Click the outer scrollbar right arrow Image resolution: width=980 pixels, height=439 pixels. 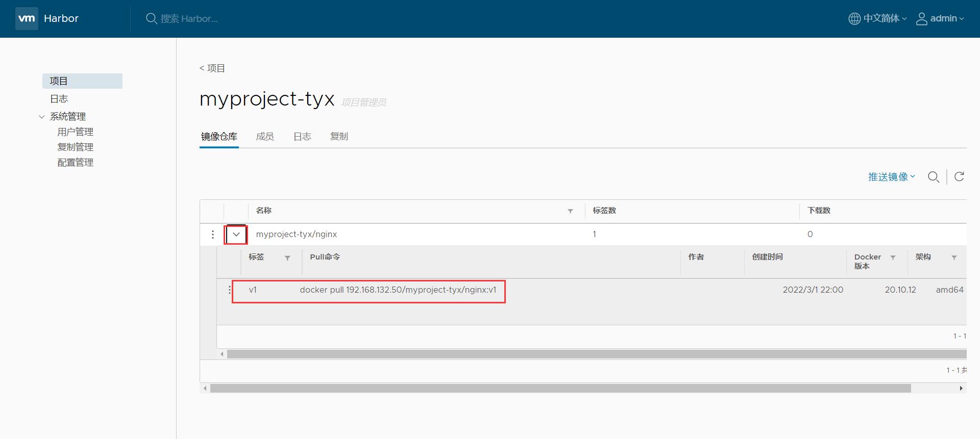(961, 389)
